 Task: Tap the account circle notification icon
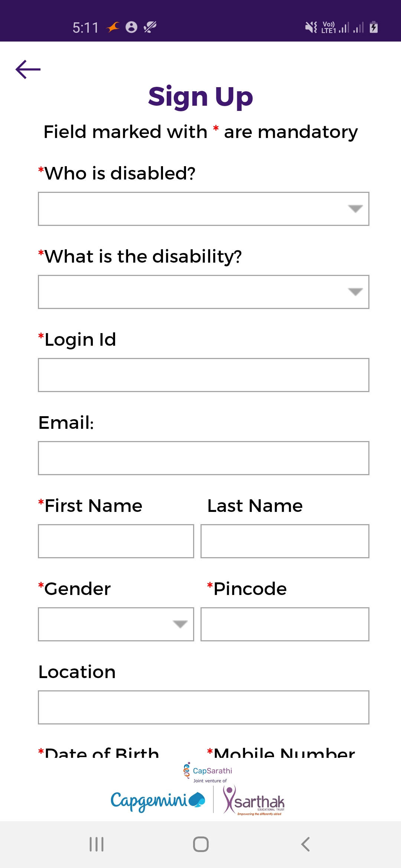(131, 27)
